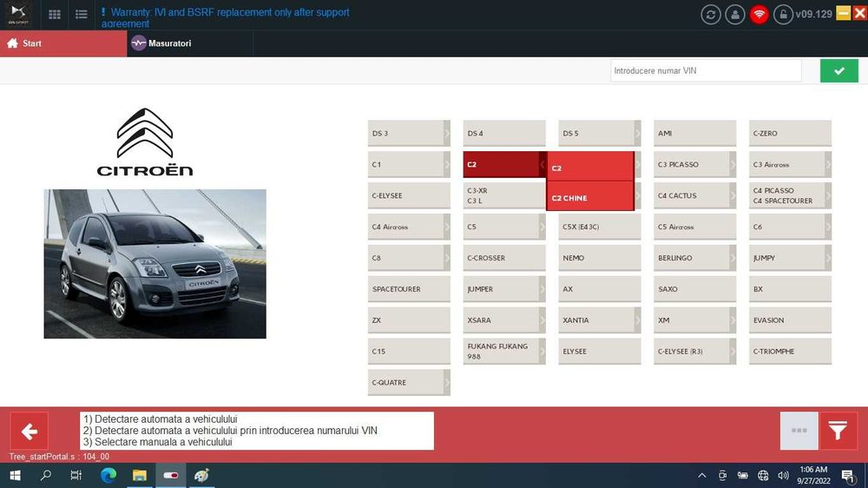Screen dimensions: 868x488
Task: Select the SPACETOURER model
Action: point(409,289)
